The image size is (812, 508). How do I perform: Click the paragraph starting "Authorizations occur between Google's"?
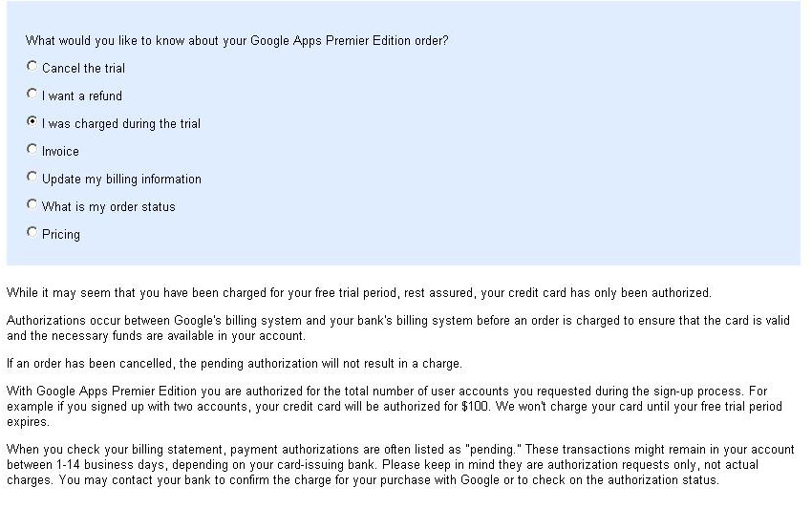click(x=397, y=328)
